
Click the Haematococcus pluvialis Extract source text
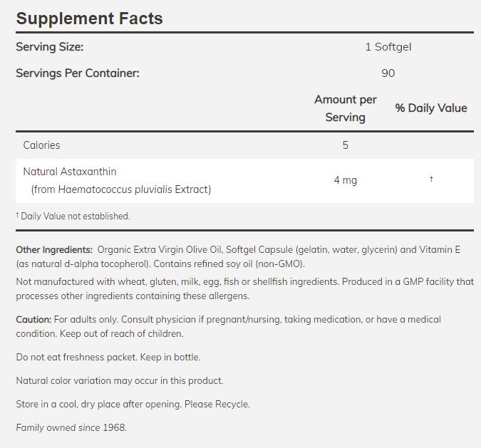(x=121, y=189)
